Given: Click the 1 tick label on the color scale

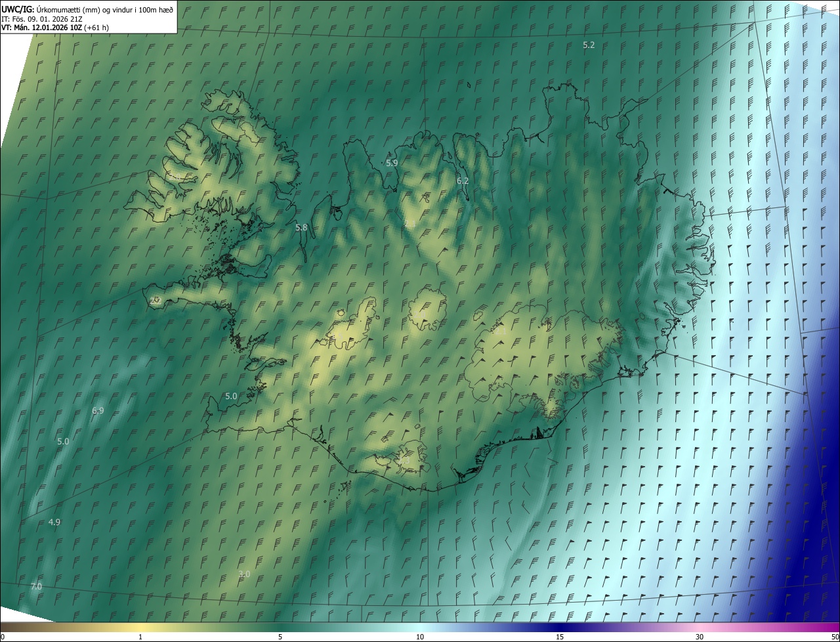Looking at the screenshot, I should 140,637.
